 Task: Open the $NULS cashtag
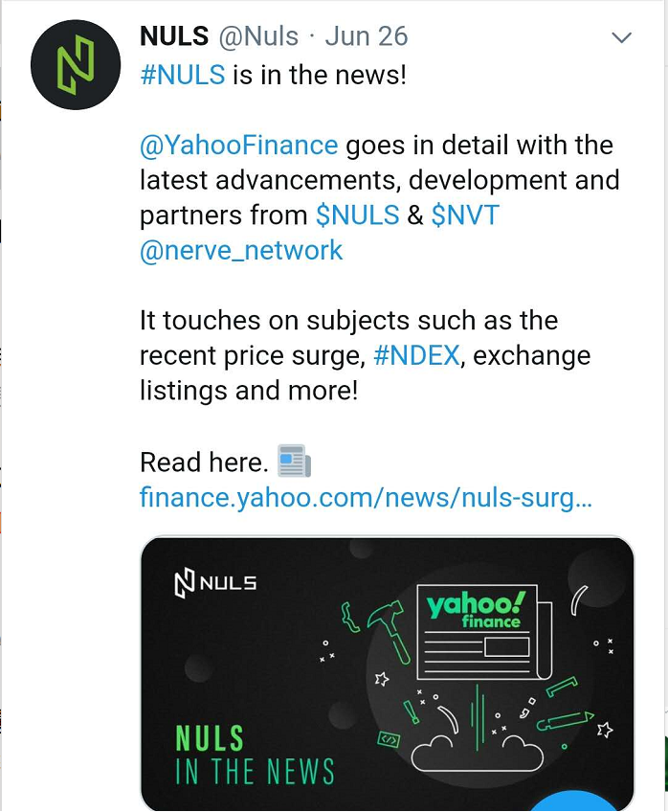358,214
